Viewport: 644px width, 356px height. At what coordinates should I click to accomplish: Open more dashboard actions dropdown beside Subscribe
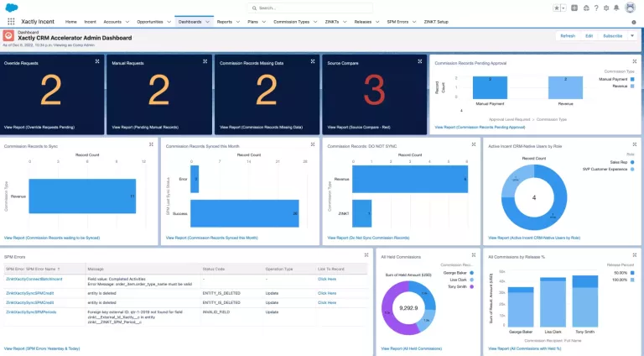coord(632,36)
